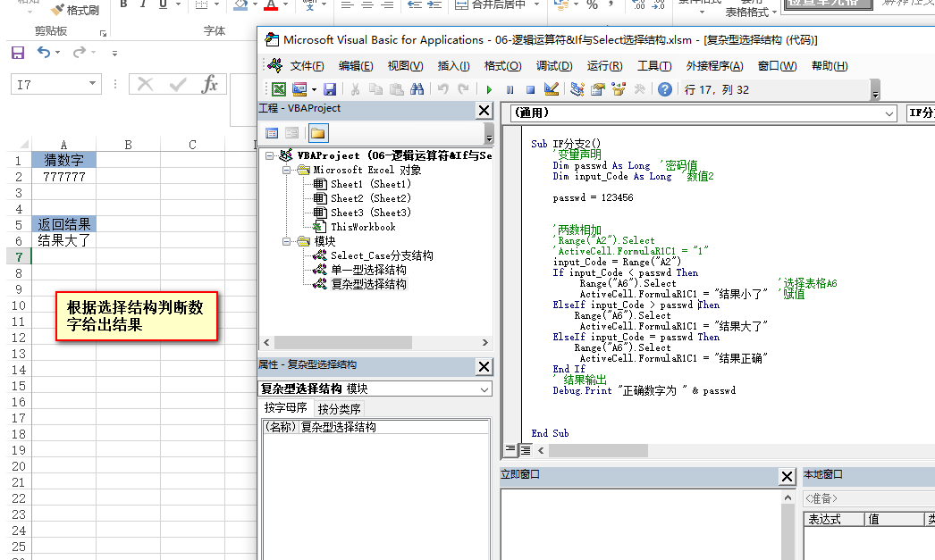935x560 pixels.
Task: Toggle Design Mode in the VBA toolbar
Action: [x=551, y=89]
